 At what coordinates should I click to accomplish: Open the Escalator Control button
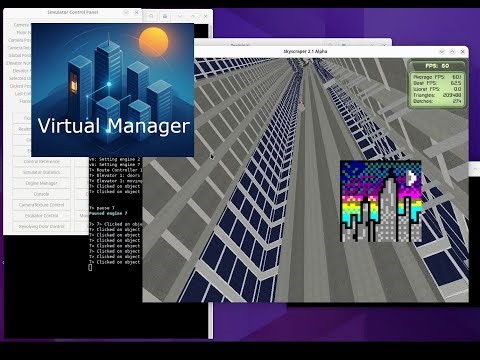coord(41,216)
